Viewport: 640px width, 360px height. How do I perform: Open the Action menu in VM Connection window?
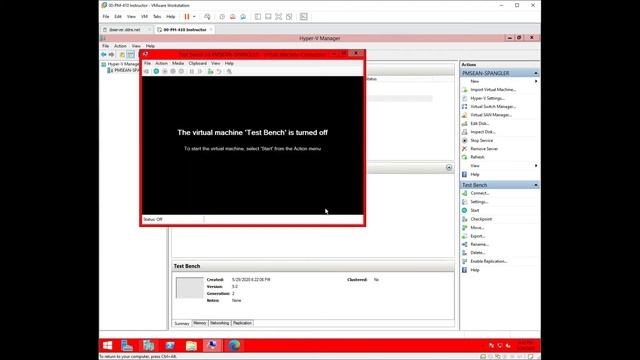coord(161,64)
